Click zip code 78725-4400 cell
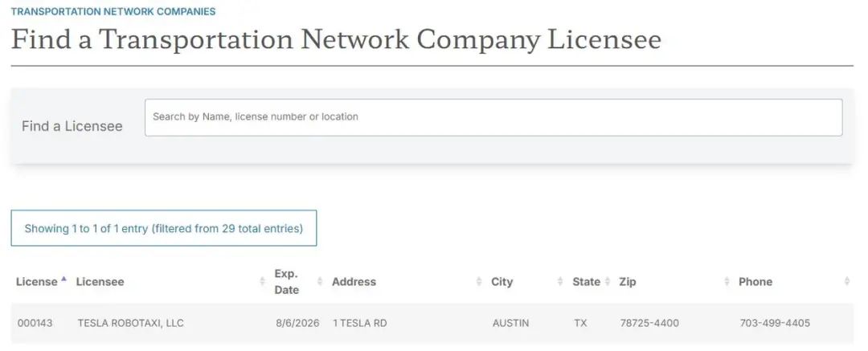Screen dimensions: 868x351 [649, 324]
